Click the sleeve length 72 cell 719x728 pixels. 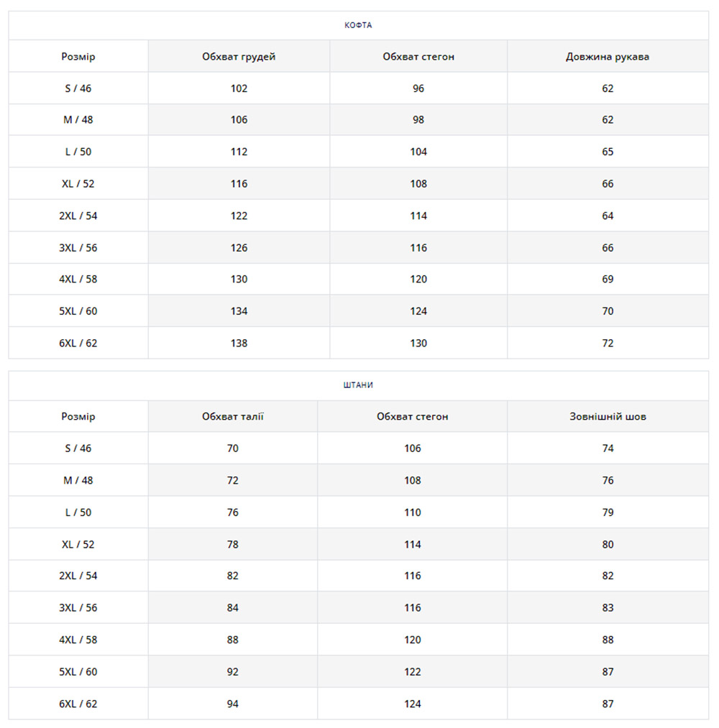pos(608,344)
